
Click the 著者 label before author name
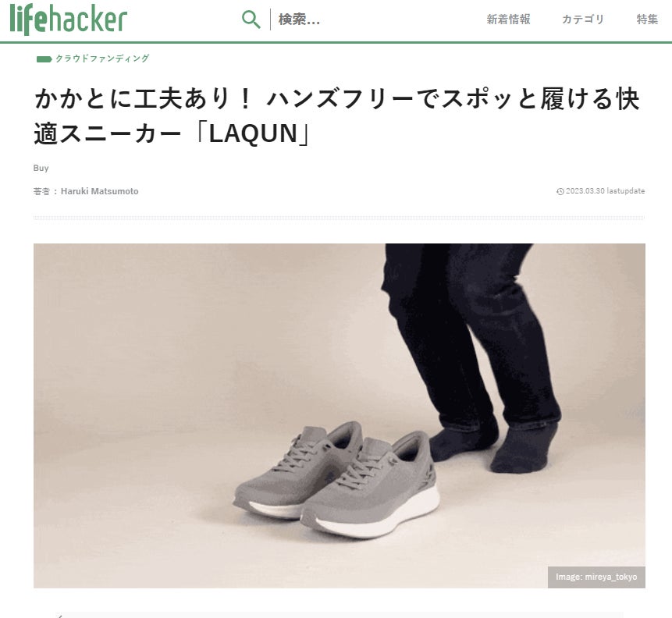tap(41, 192)
